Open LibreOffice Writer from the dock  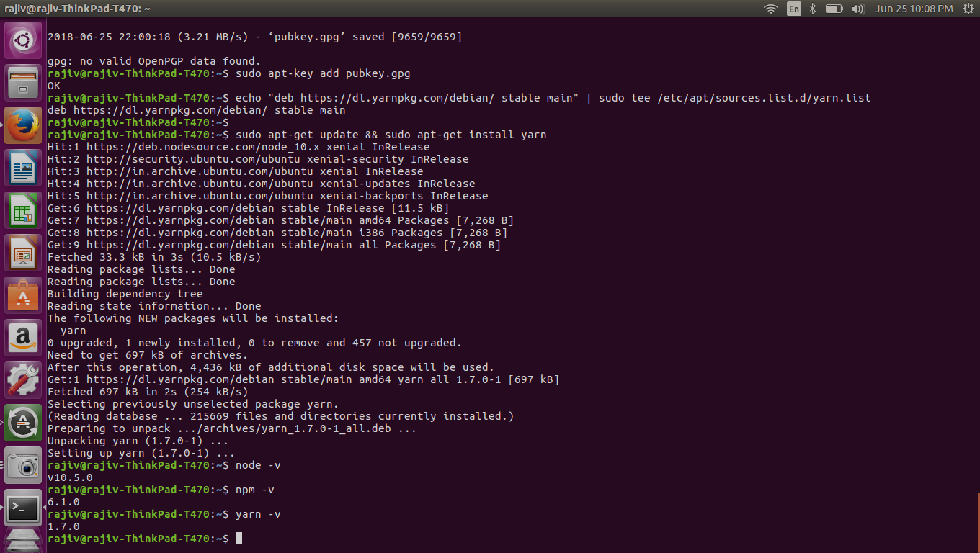[x=23, y=168]
